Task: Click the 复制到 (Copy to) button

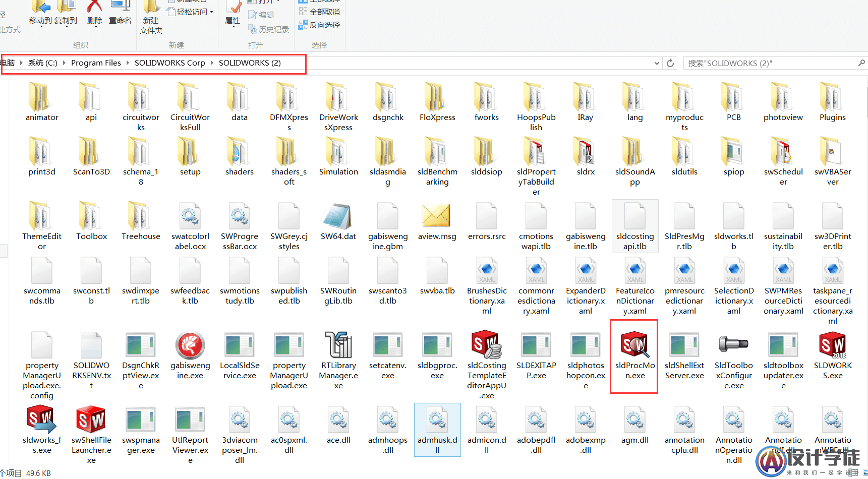Action: click(66, 14)
